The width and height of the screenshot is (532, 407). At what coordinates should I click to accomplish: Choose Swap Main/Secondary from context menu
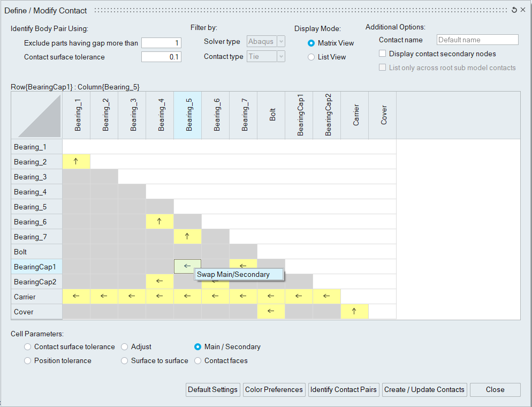tap(239, 274)
